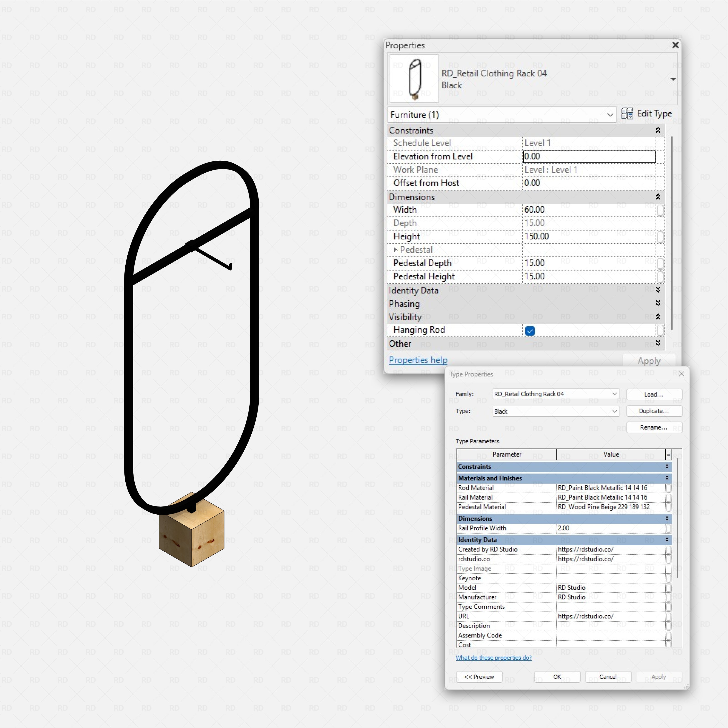Collapse Identity Data group in Type Parameters

pyautogui.click(x=667, y=540)
